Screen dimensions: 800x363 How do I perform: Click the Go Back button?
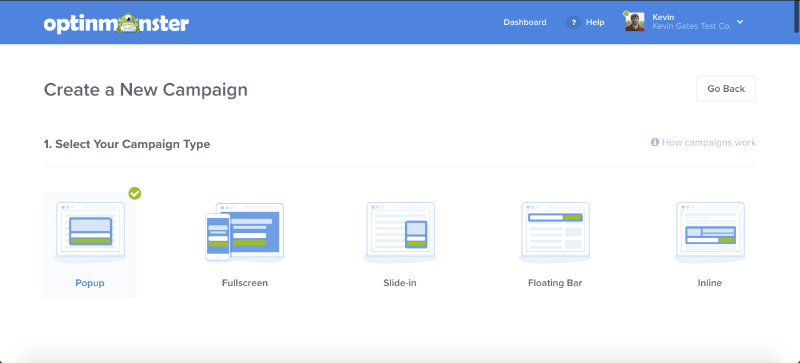[726, 89]
